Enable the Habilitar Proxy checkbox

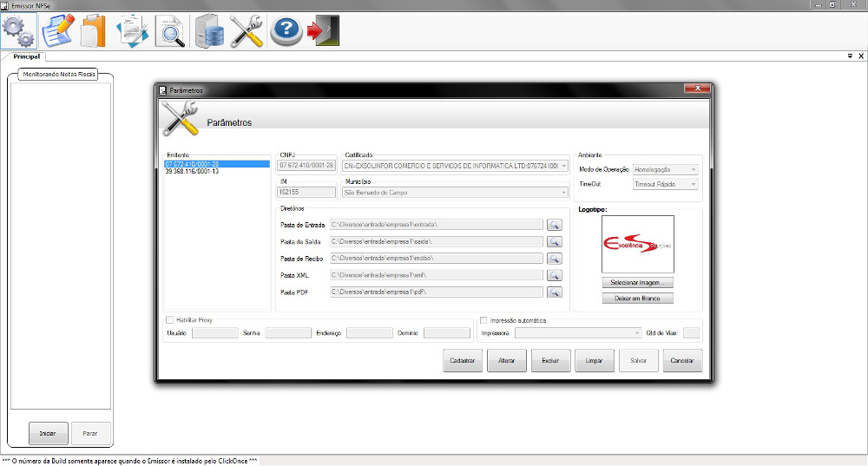pyautogui.click(x=170, y=320)
